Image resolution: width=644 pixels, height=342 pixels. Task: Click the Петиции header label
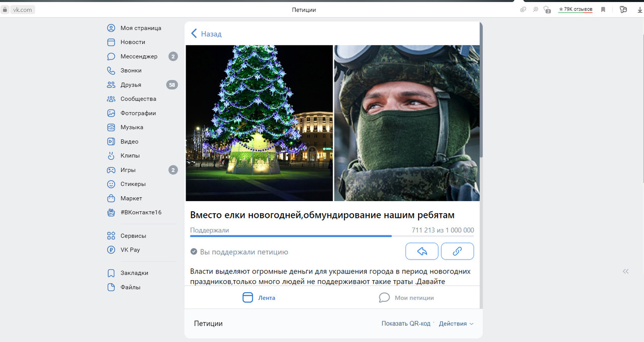[208, 324]
